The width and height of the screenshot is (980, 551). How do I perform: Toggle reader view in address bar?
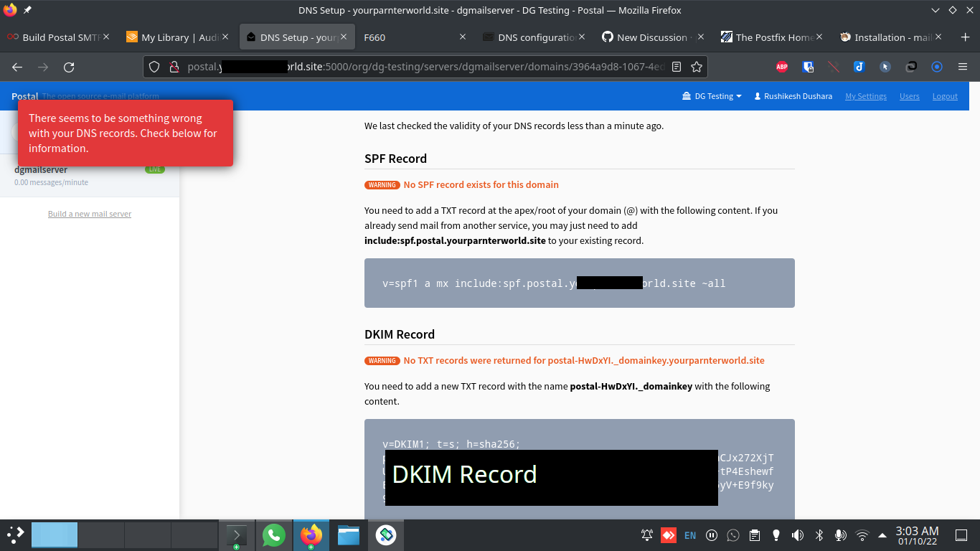tap(677, 67)
